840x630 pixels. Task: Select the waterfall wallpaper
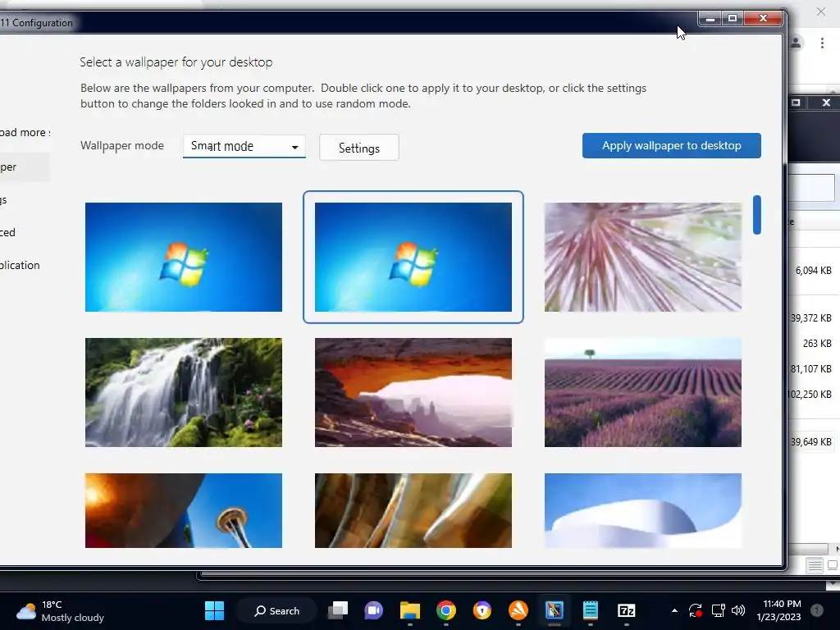pos(183,392)
